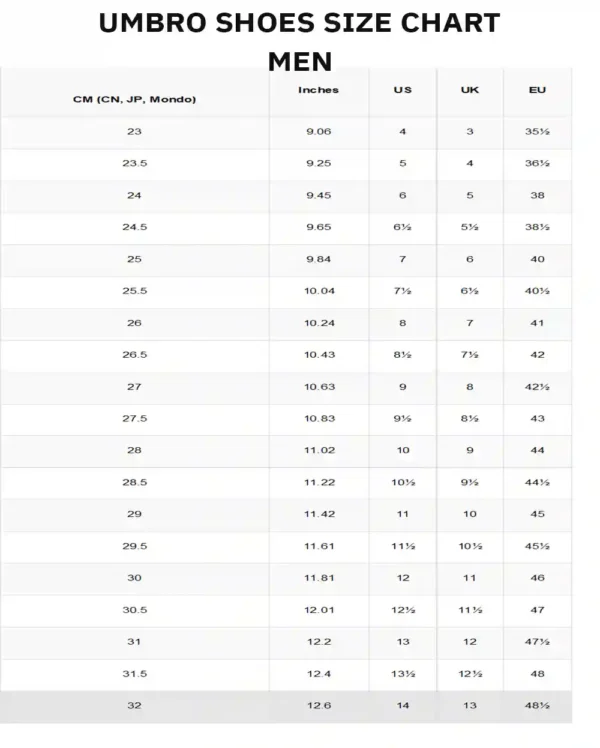This screenshot has height=748, width=600.
Task: Select the EU size 41 cell
Action: pos(537,323)
